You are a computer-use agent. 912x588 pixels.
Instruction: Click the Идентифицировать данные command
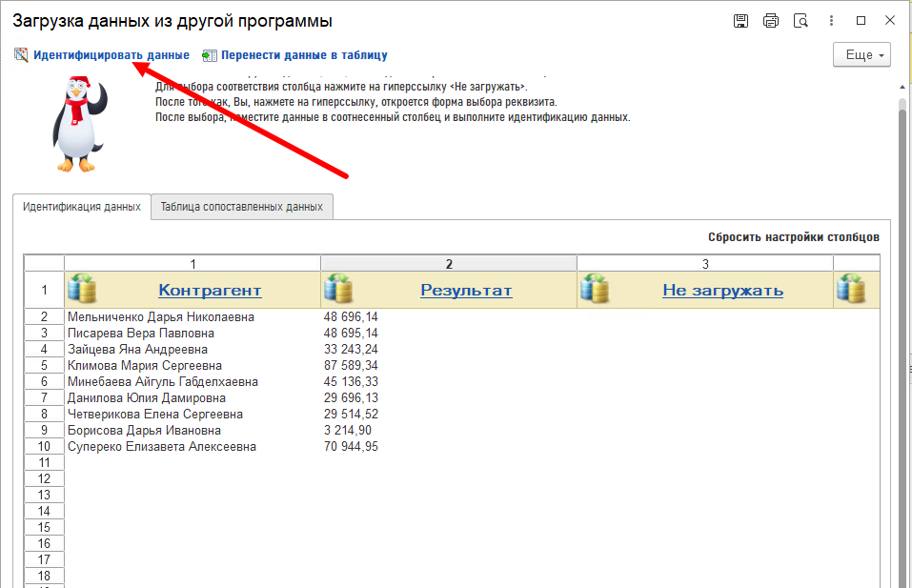coord(111,55)
